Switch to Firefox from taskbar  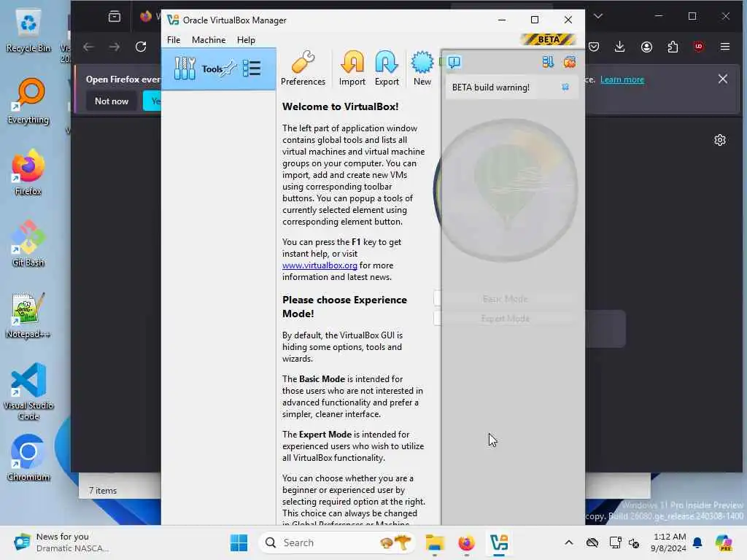466,542
